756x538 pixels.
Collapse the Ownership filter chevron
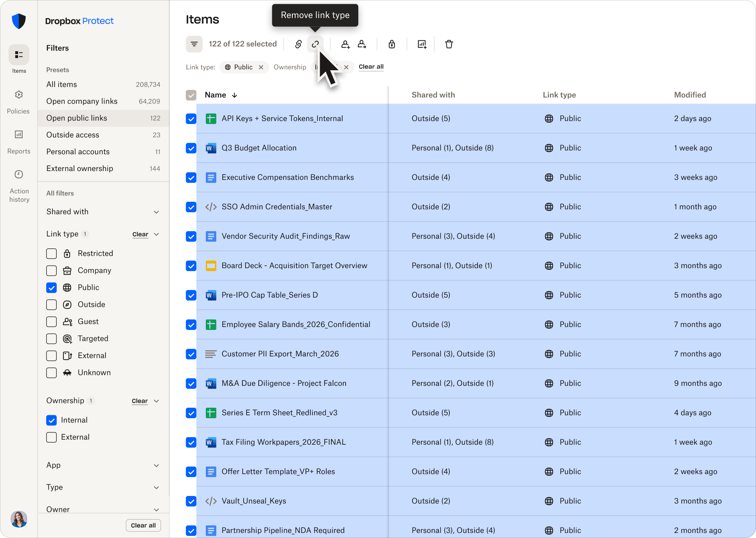point(156,401)
